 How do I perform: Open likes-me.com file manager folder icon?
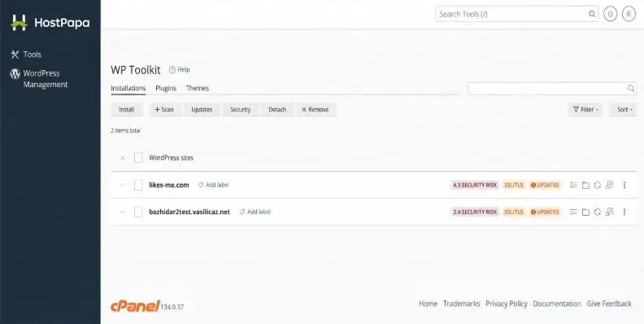[x=585, y=185]
